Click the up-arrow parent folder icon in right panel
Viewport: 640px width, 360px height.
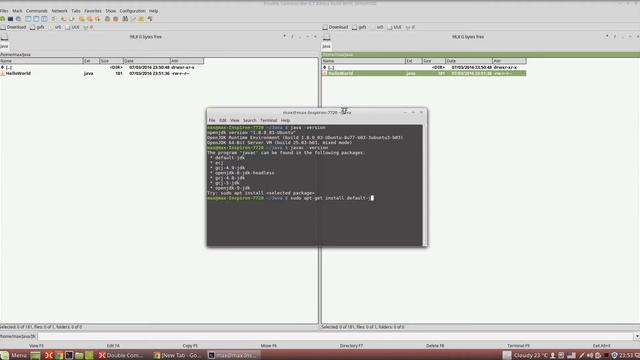point(325,67)
